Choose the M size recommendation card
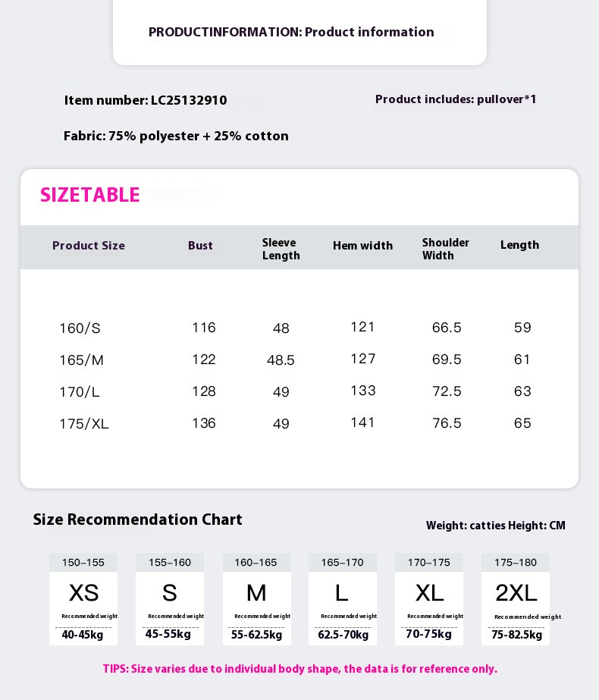Screen dimensions: 599x700 click(x=256, y=599)
